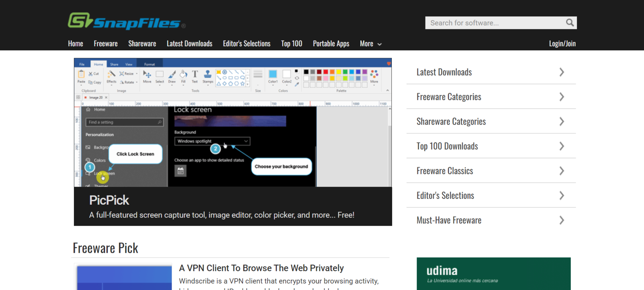Go to Portable Apps in navigation

point(331,44)
